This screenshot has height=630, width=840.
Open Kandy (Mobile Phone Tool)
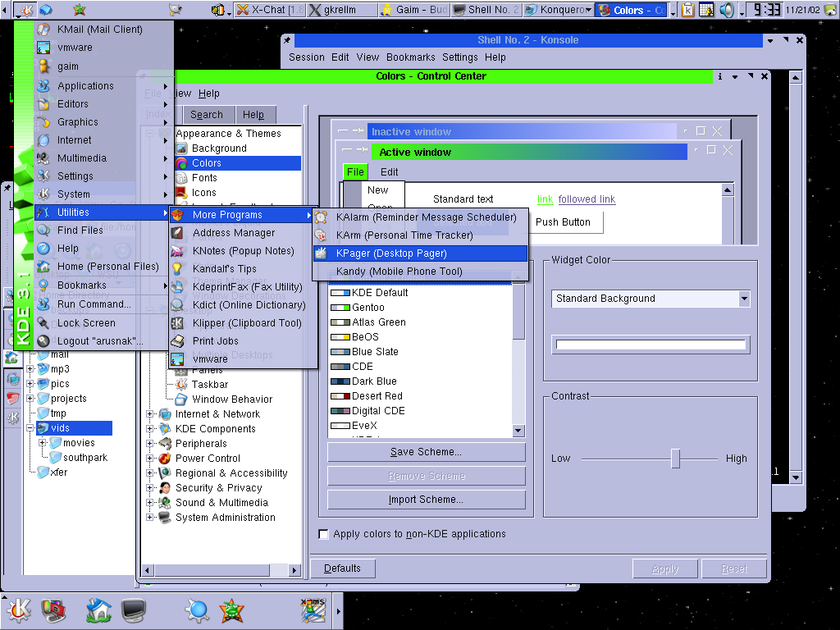point(421,272)
